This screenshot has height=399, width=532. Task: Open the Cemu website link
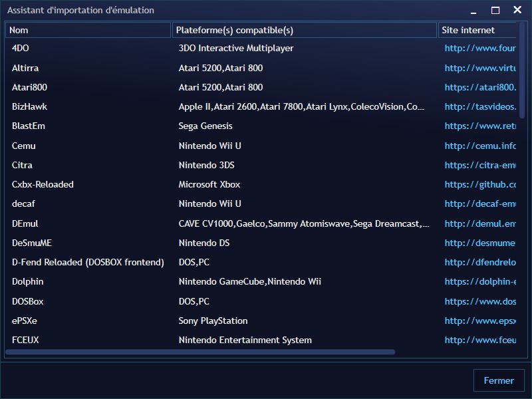(x=480, y=146)
